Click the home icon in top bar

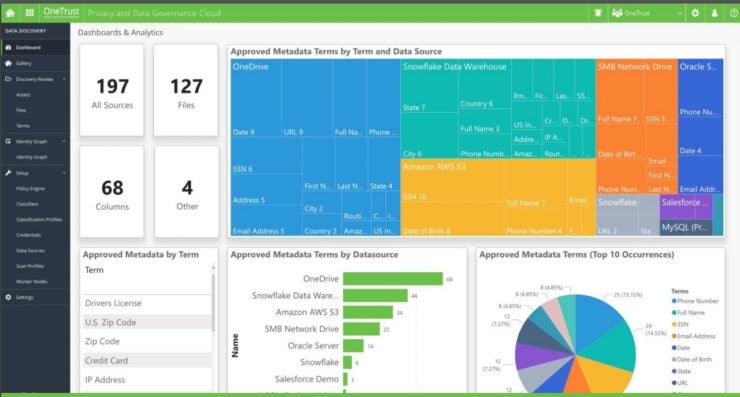(10, 13)
